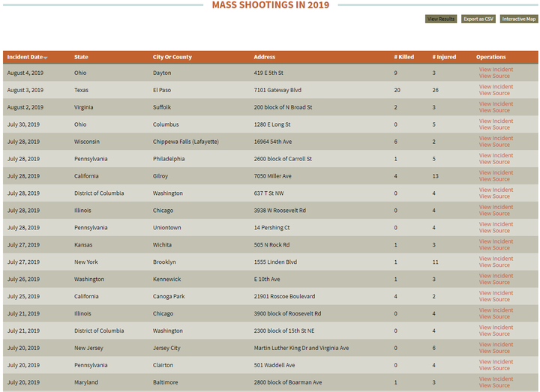
Task: Open View Source for Columbus, Ohio
Action: 494,127
